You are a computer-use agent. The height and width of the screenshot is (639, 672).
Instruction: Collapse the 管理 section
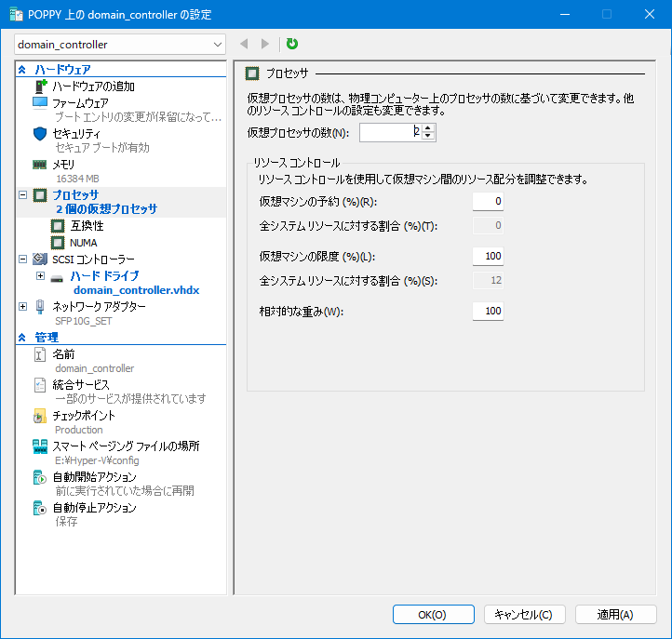[21, 338]
